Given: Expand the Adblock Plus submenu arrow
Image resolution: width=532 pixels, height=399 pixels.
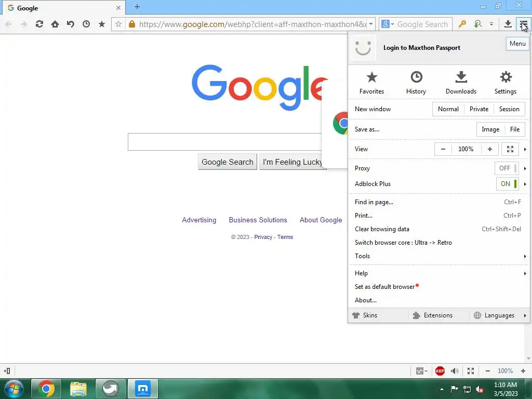Looking at the screenshot, I should pyautogui.click(x=525, y=184).
